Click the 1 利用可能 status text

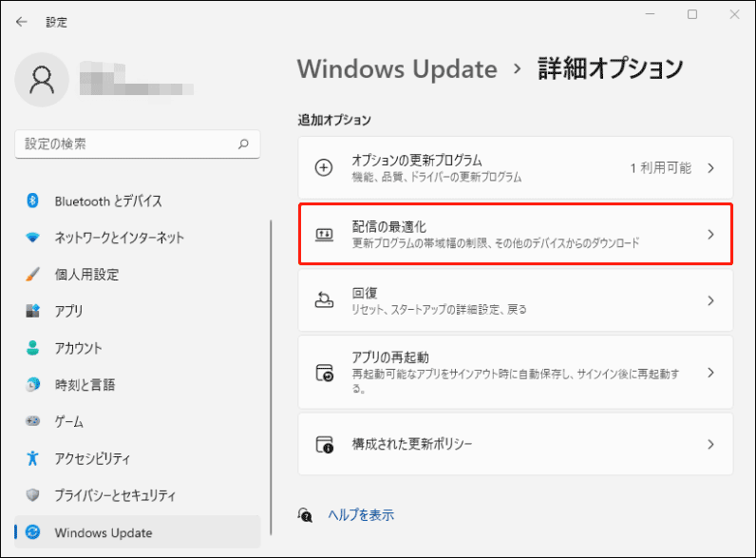(x=660, y=168)
